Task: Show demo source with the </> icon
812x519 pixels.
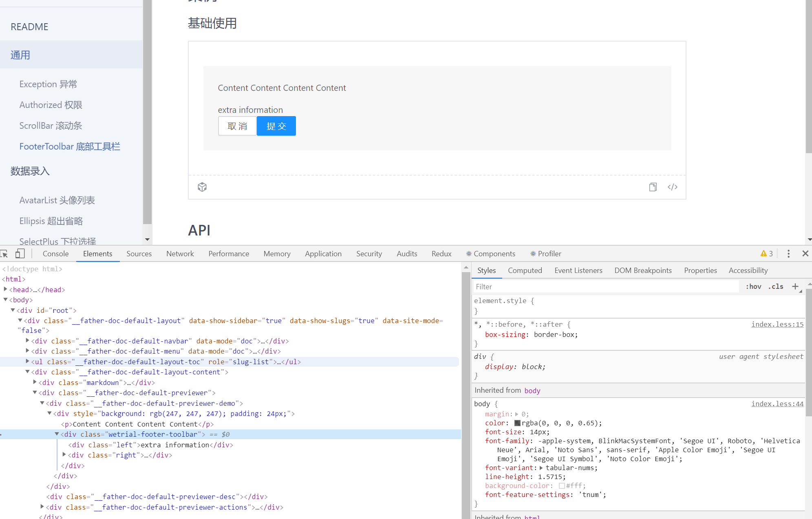Action: tap(672, 187)
